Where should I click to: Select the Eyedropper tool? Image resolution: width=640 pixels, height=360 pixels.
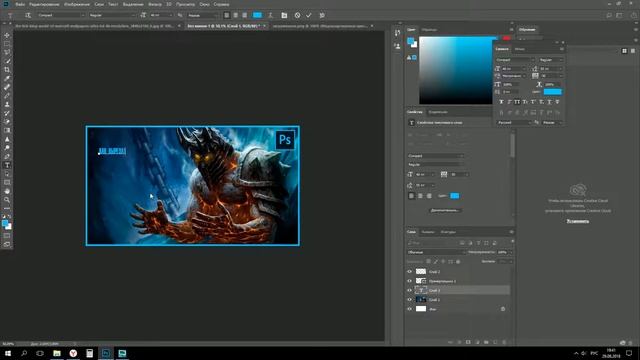tap(7, 78)
